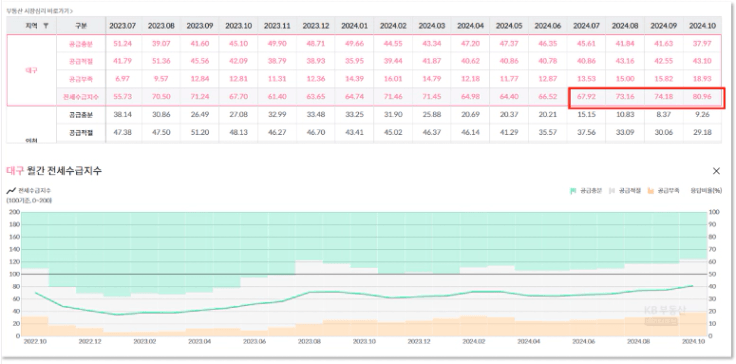The width and height of the screenshot is (736, 364).
Task: Click the 38.14 cell in black 공급충분 row
Action: tap(123, 115)
